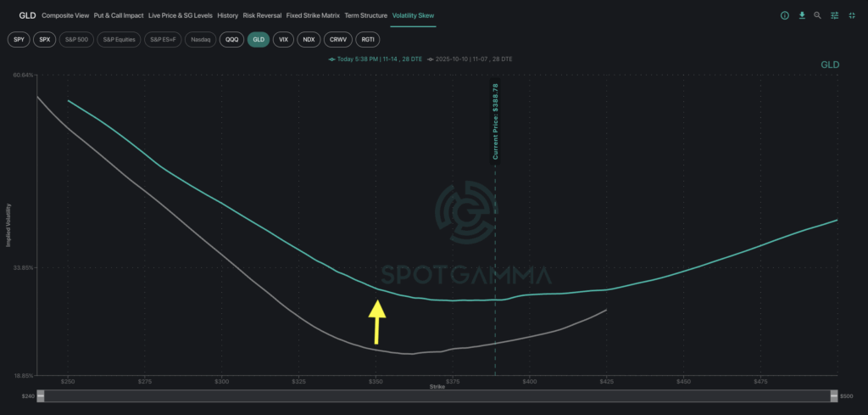
Task: Download the chart data
Action: point(801,15)
